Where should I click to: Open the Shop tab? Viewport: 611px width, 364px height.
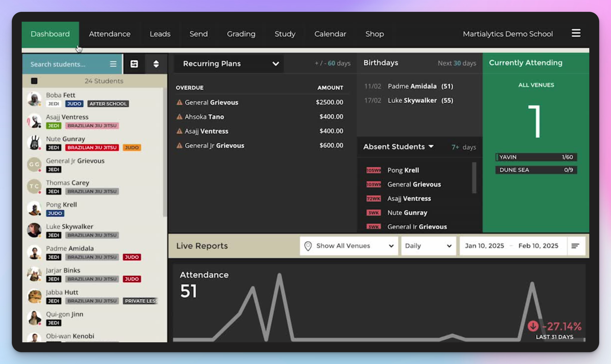[375, 34]
